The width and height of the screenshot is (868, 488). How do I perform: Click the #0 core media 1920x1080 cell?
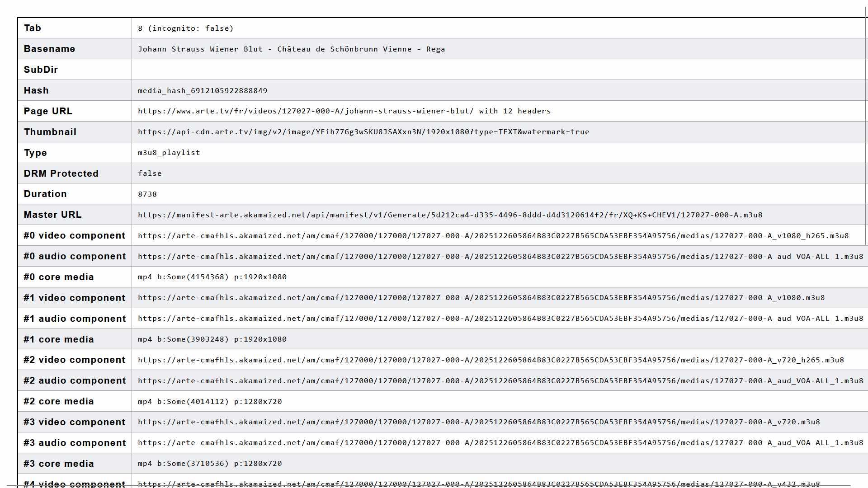[212, 277]
